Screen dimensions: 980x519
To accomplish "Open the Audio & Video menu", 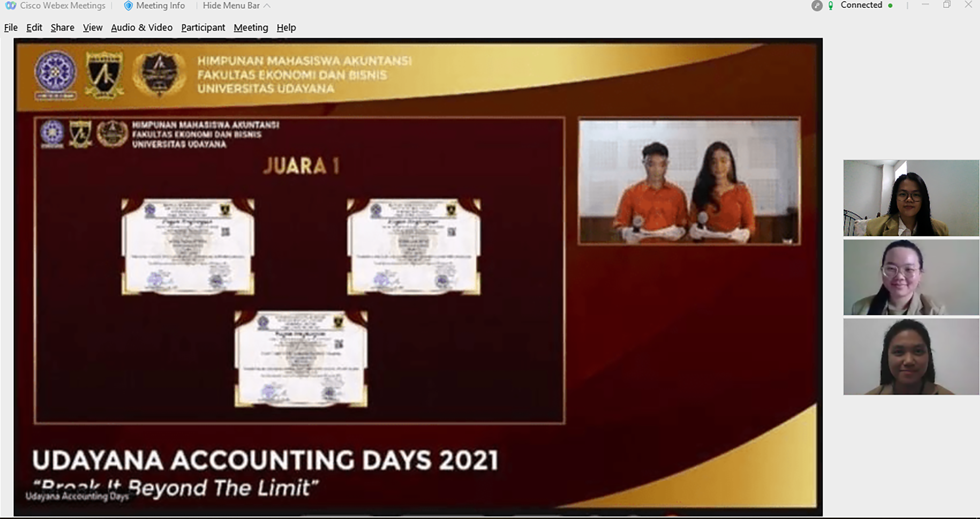I will click(x=142, y=28).
